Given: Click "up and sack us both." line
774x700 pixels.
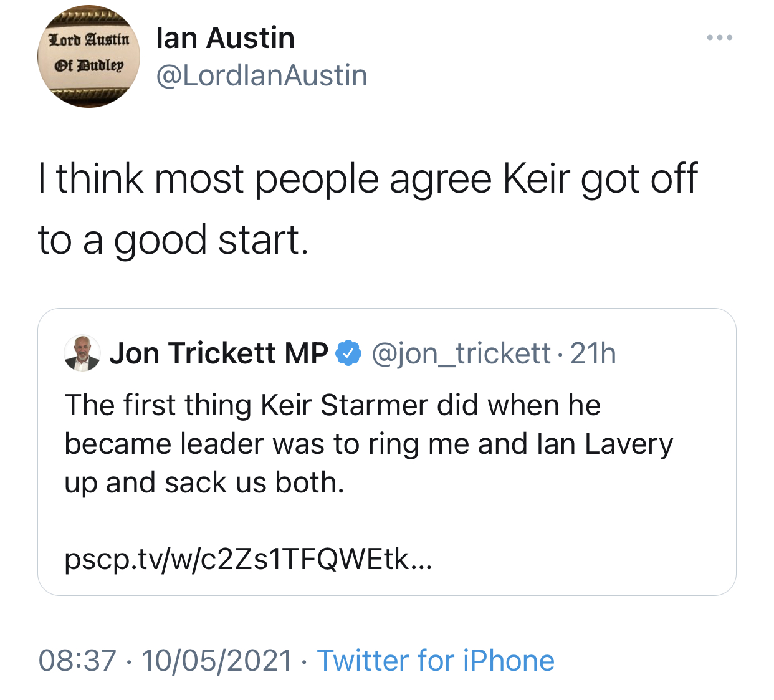Looking at the screenshot, I should 204,482.
